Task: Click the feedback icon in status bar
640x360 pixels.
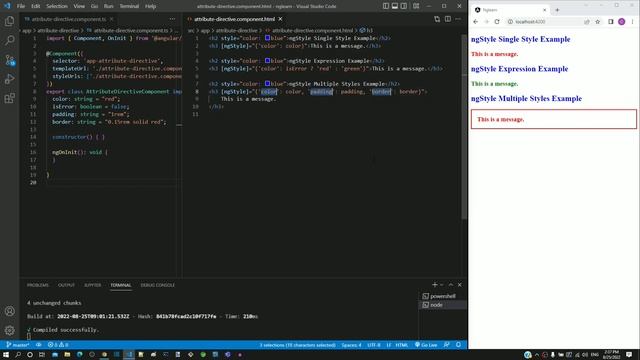Action: [x=447, y=345]
